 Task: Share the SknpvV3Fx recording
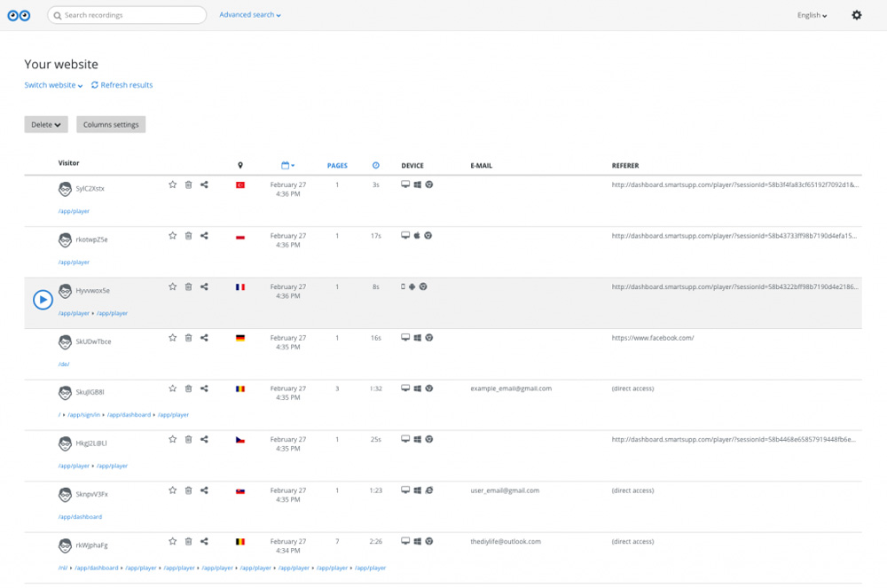pos(204,490)
